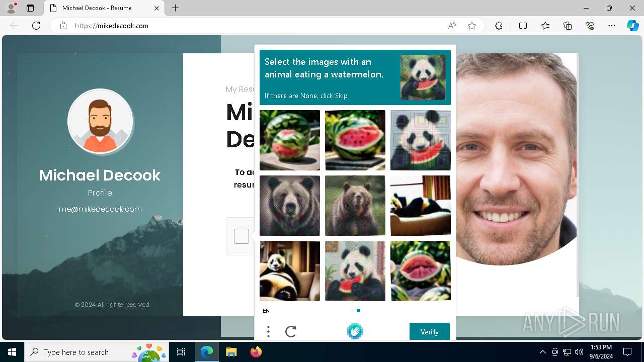Click the Verify button

(430, 332)
